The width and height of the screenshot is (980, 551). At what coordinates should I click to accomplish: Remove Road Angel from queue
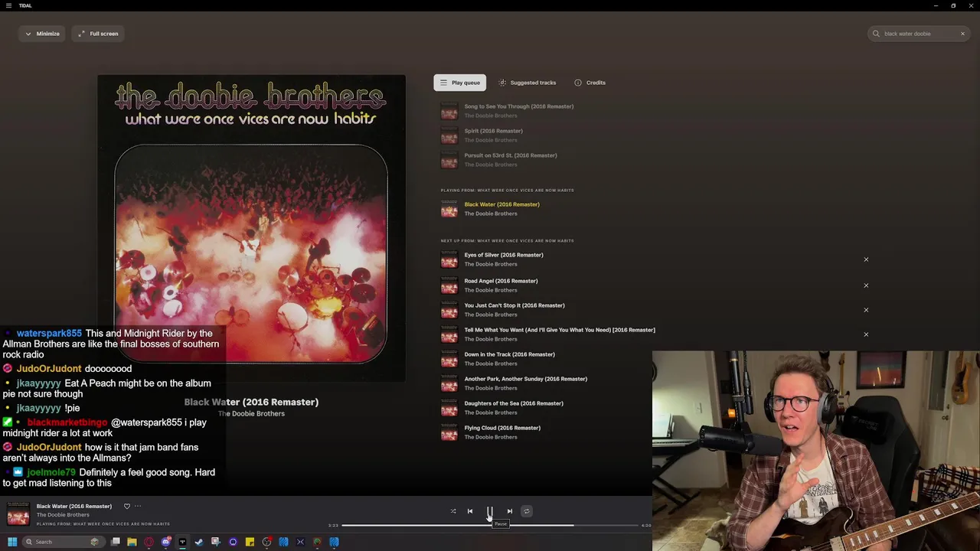(866, 285)
